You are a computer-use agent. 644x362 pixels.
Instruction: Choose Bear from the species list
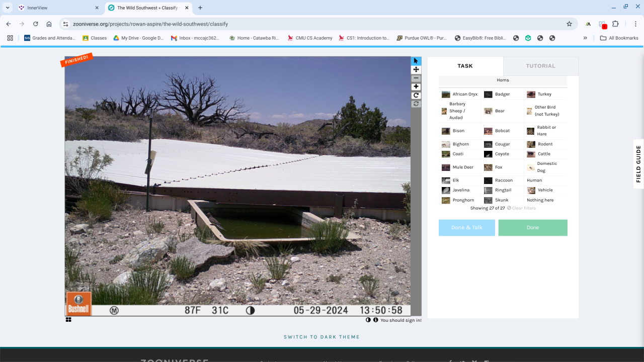(503, 111)
